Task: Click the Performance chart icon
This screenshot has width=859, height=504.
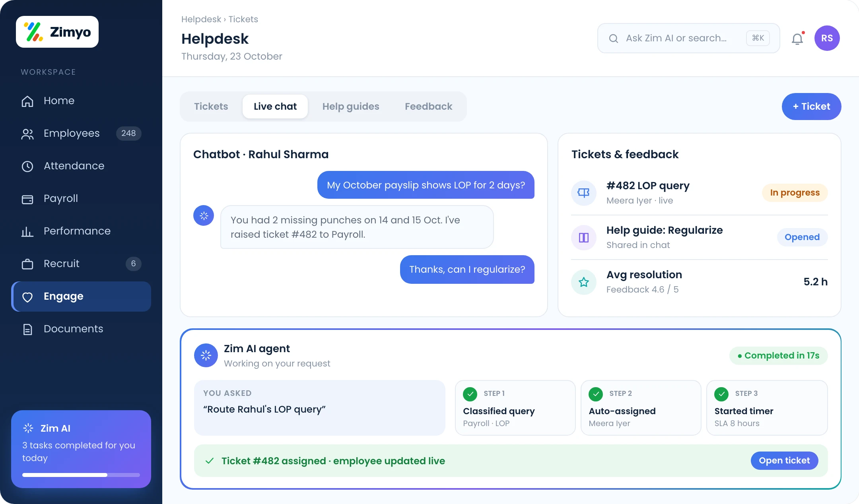Action: 27,231
